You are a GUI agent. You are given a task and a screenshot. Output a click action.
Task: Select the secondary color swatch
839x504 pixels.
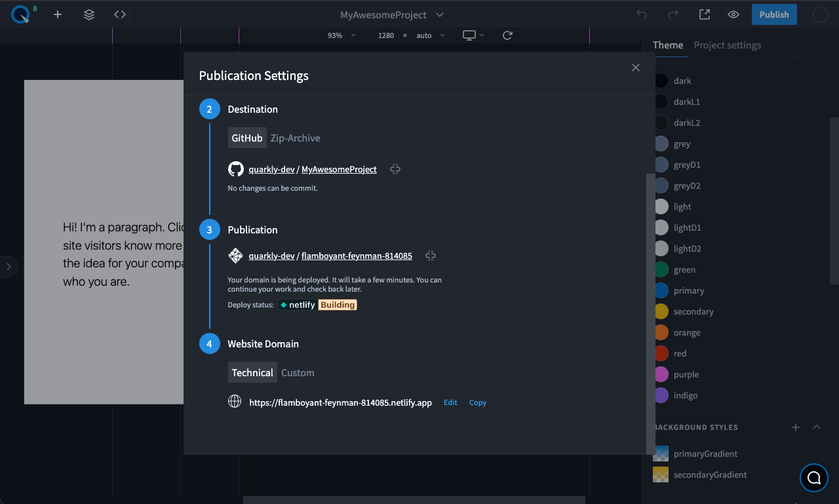[x=661, y=311]
